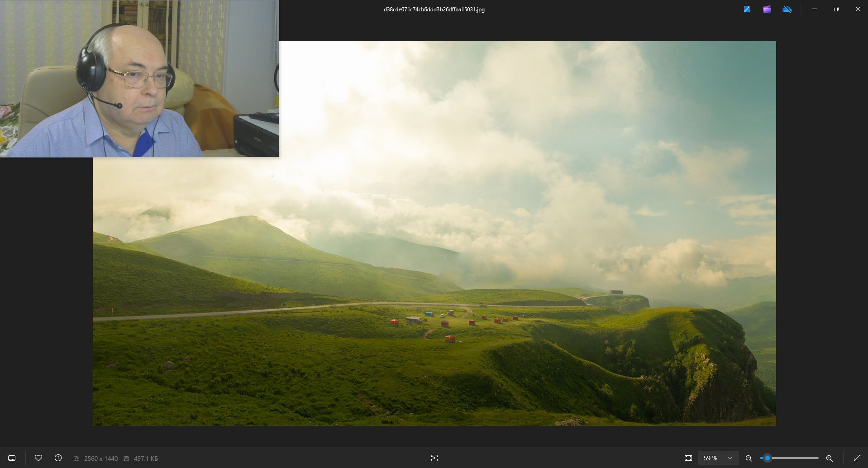
Task: Close the Photos window
Action: [858, 9]
